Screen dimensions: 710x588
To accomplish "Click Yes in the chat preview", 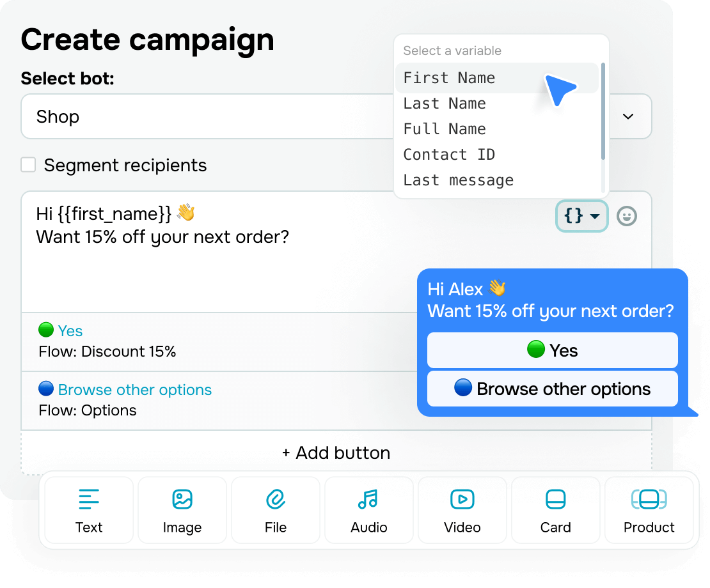I will [553, 350].
